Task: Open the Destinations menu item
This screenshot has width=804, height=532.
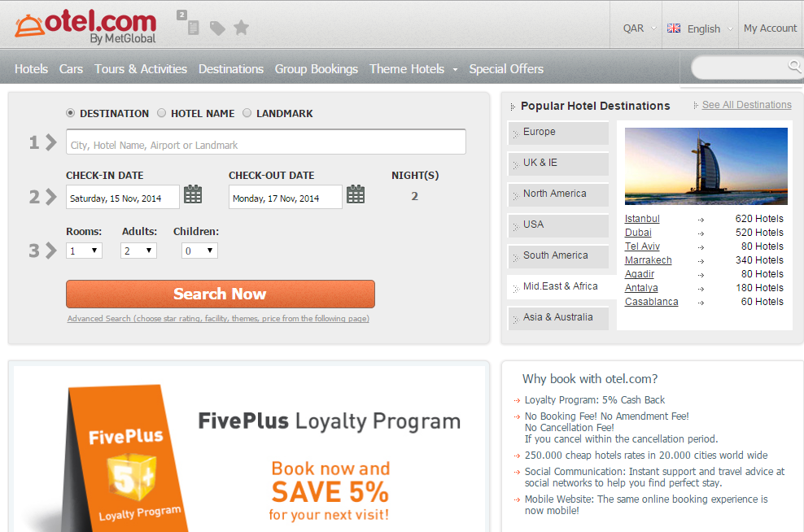Action: 231,68
